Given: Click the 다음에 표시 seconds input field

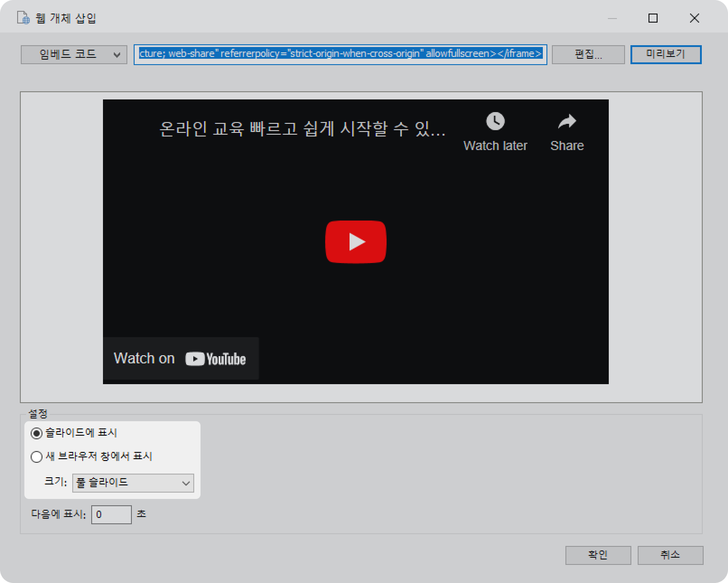Looking at the screenshot, I should 112,515.
